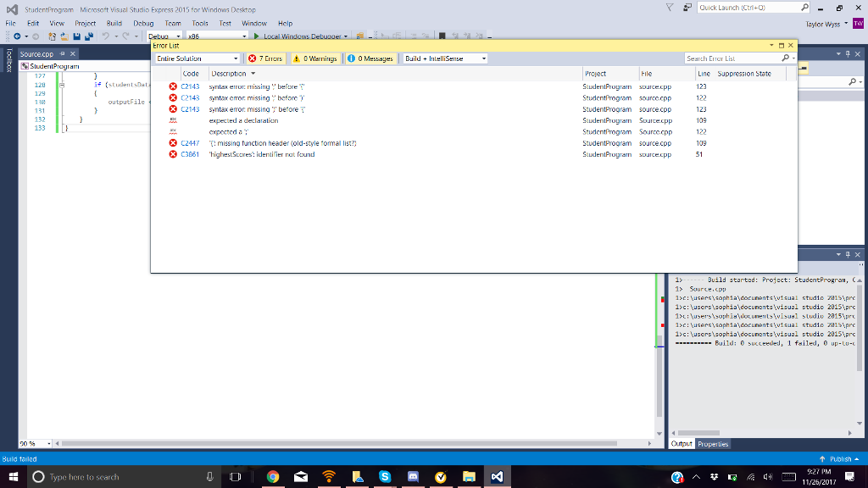Toggle the 0 Messages filter

370,58
